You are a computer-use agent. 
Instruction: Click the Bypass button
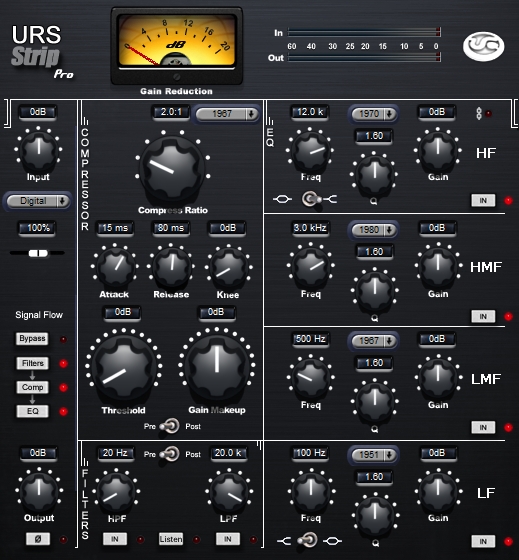(x=32, y=339)
